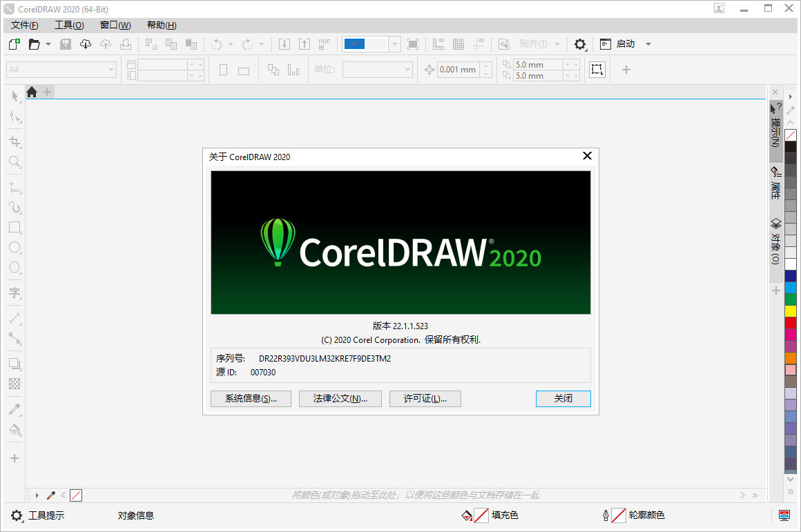Click the Welcome screen home tab
The width and height of the screenshot is (801, 532).
point(32,92)
